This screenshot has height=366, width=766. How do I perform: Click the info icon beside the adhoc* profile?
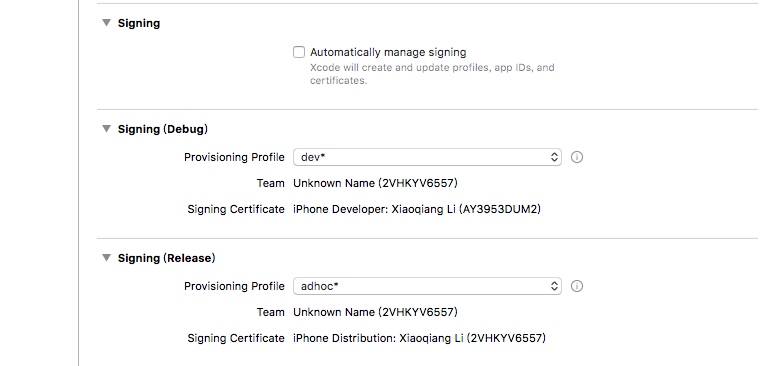point(577,286)
